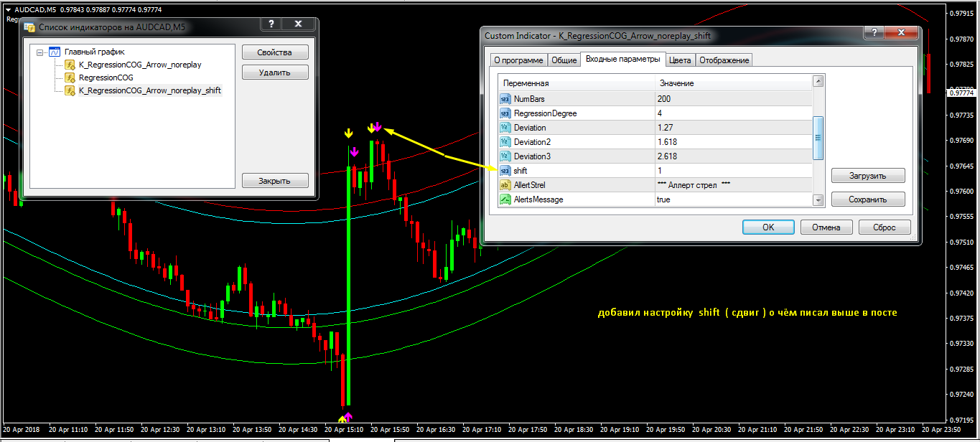This screenshot has width=980, height=442.
Task: Click the shift integer parameter icon
Action: click(505, 171)
